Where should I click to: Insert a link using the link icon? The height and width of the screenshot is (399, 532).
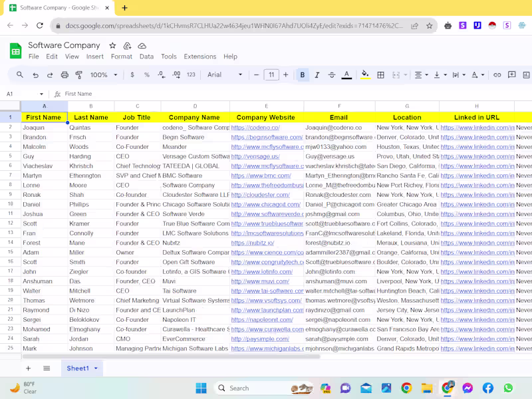point(497,75)
